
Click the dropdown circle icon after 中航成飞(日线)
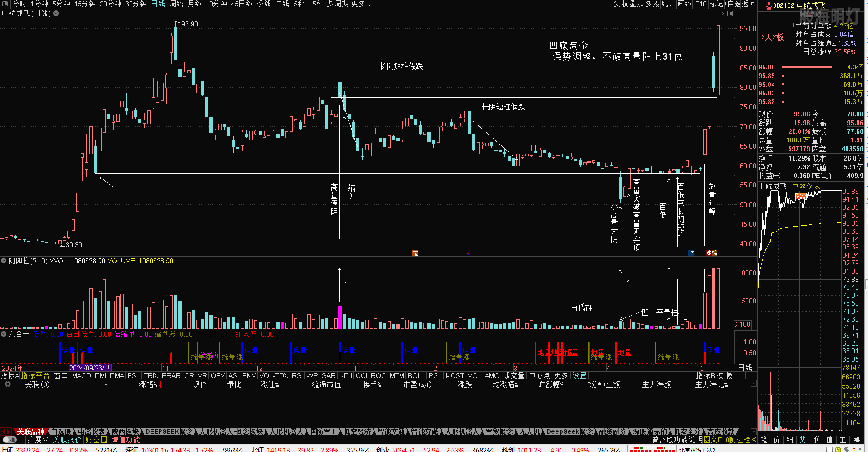[56, 13]
